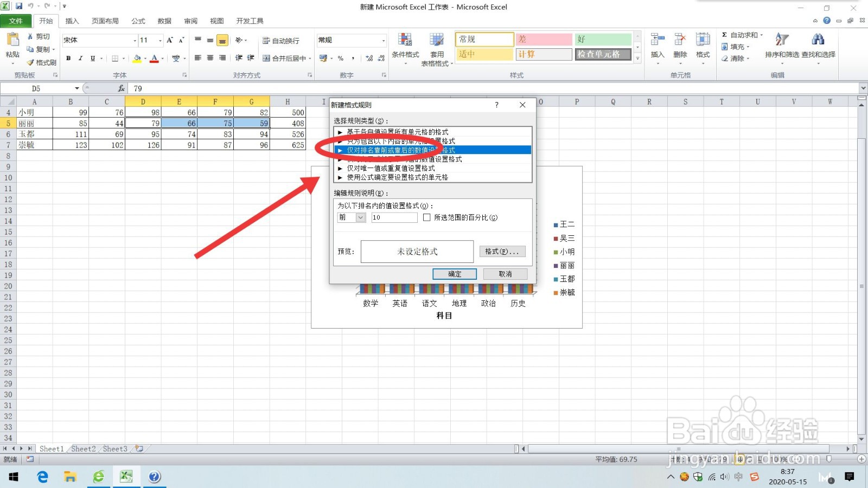The image size is (868, 488).
Task: Open the font size dropdown arrow
Action: click(160, 41)
